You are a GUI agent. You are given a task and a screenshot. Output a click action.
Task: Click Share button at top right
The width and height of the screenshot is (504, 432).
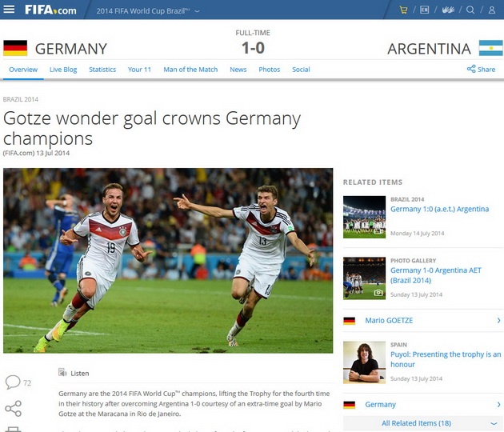point(481,69)
